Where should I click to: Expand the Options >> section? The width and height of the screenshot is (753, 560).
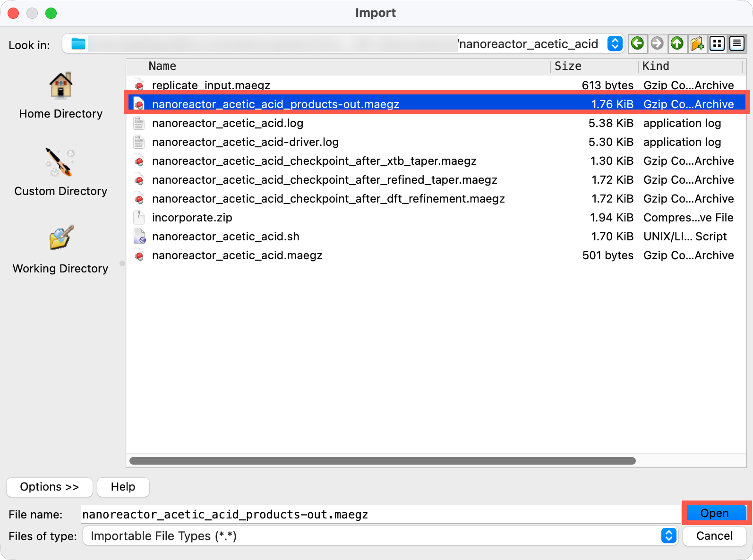coord(50,487)
